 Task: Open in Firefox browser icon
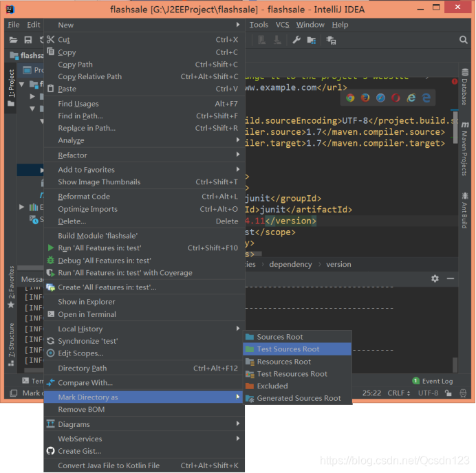click(x=365, y=98)
